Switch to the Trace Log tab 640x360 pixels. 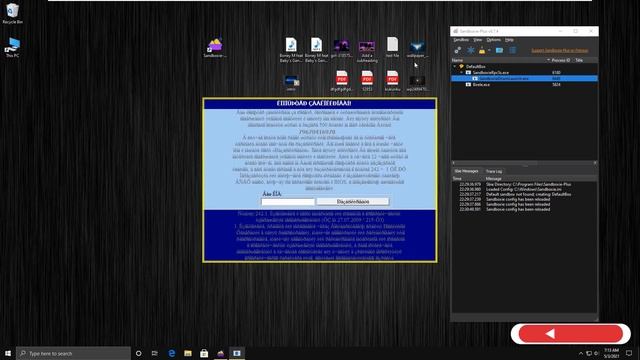tap(494, 171)
